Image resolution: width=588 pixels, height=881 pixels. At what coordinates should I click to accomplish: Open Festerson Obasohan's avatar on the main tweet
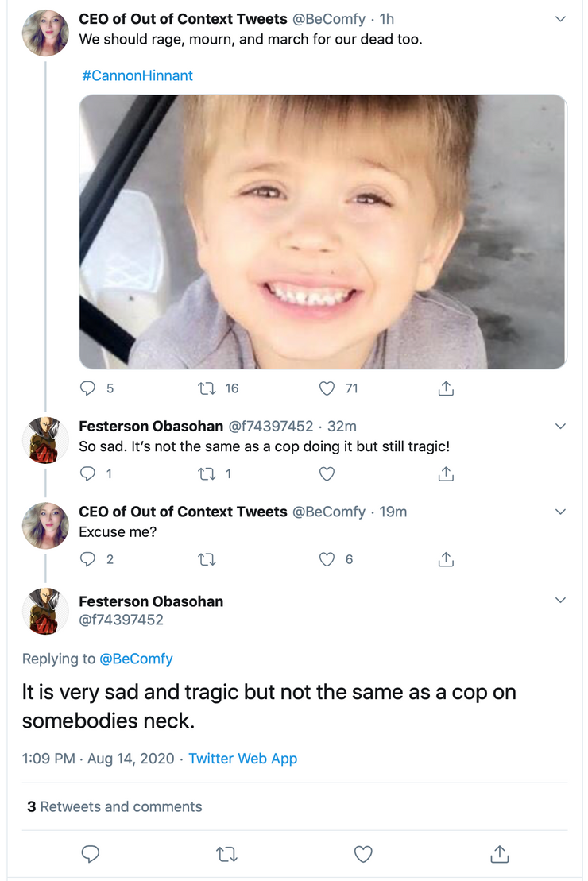pos(45,610)
